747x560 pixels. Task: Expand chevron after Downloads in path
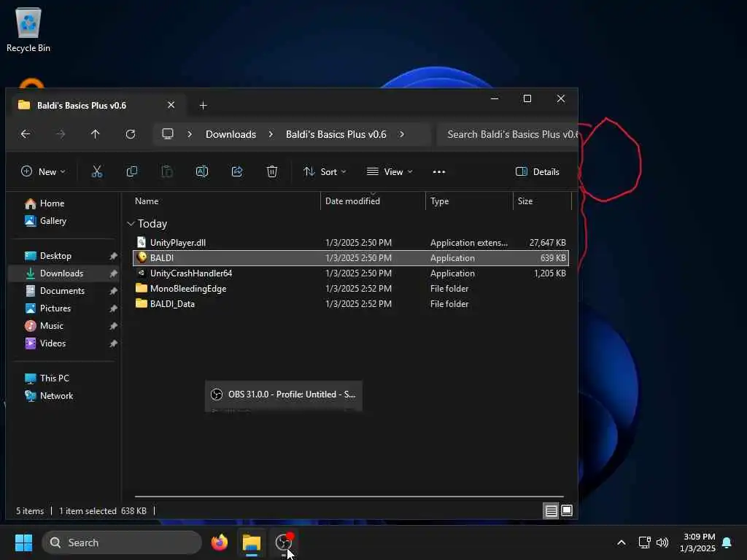click(x=271, y=134)
